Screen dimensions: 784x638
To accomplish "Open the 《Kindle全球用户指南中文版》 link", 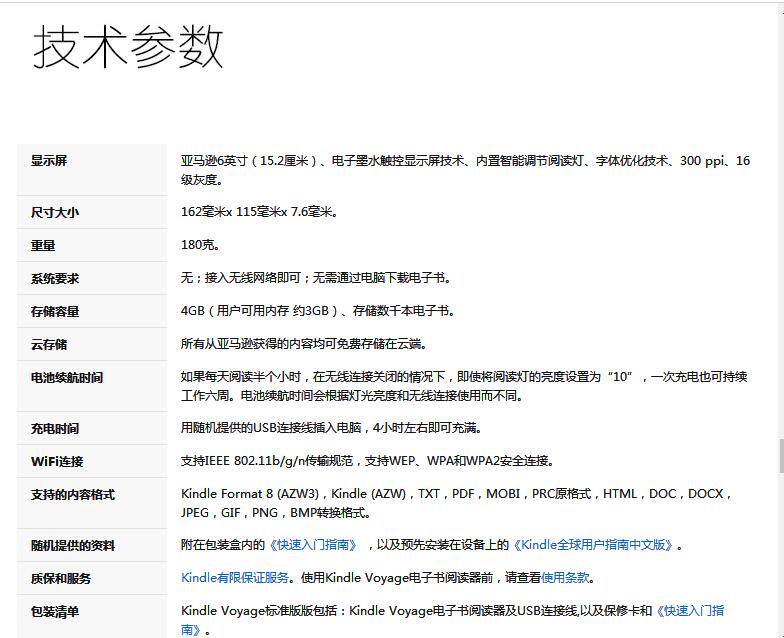I will click(x=593, y=544).
